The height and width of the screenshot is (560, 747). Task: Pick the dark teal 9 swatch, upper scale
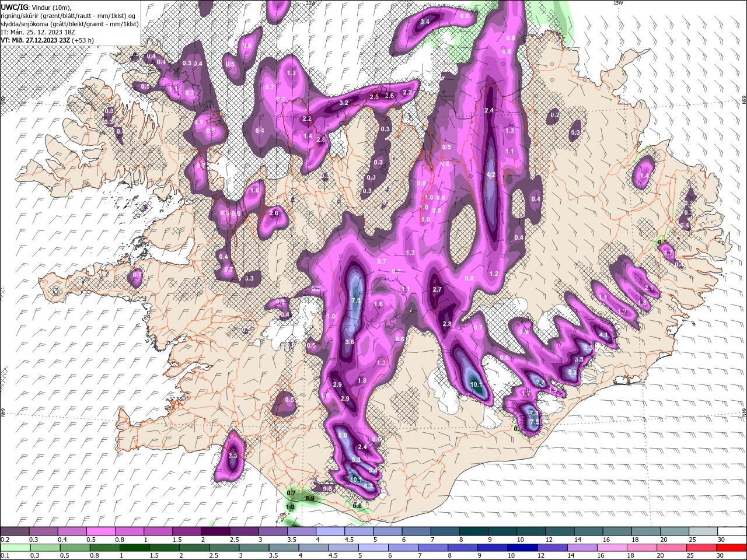click(501, 531)
